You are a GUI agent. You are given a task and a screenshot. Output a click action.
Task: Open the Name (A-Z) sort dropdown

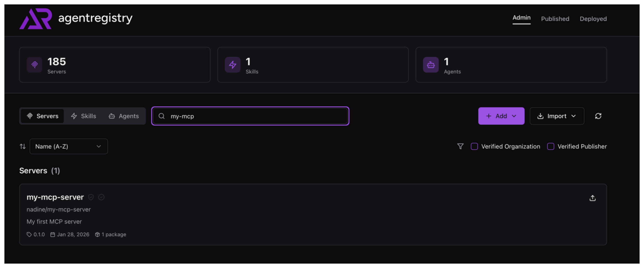click(x=69, y=146)
